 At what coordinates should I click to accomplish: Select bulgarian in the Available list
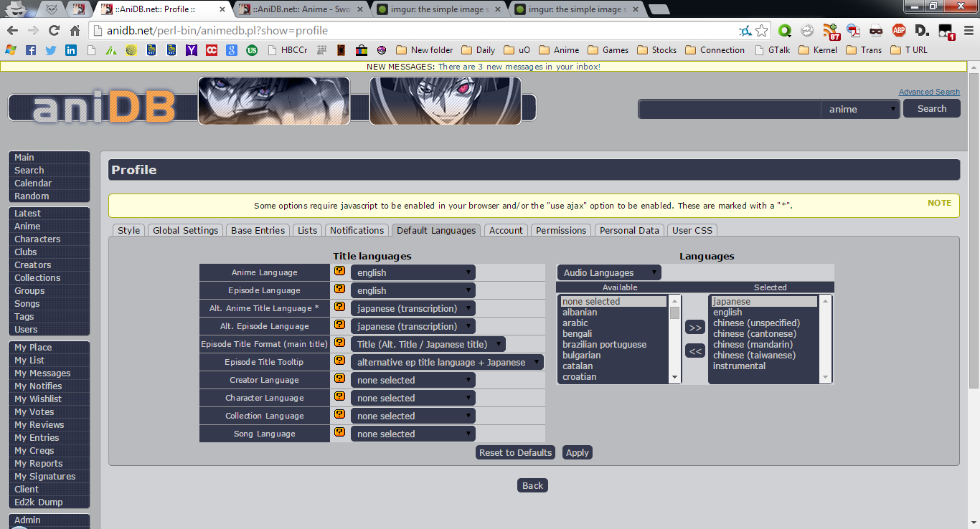tap(582, 355)
